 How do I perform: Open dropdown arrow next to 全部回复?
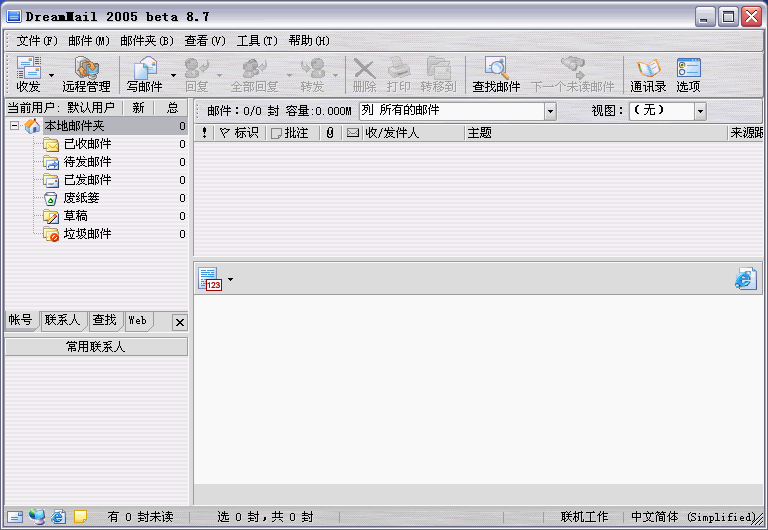click(x=289, y=75)
